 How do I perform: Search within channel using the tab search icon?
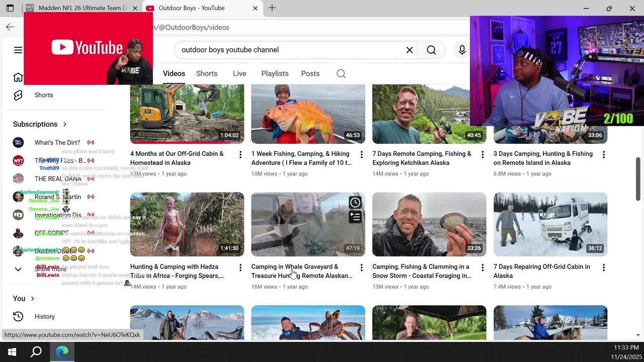(x=341, y=74)
